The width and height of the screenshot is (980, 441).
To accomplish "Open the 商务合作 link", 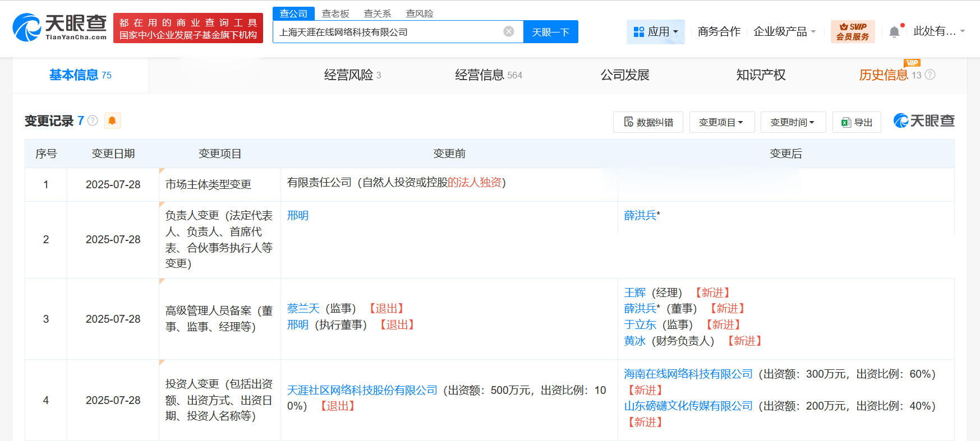I will point(719,31).
